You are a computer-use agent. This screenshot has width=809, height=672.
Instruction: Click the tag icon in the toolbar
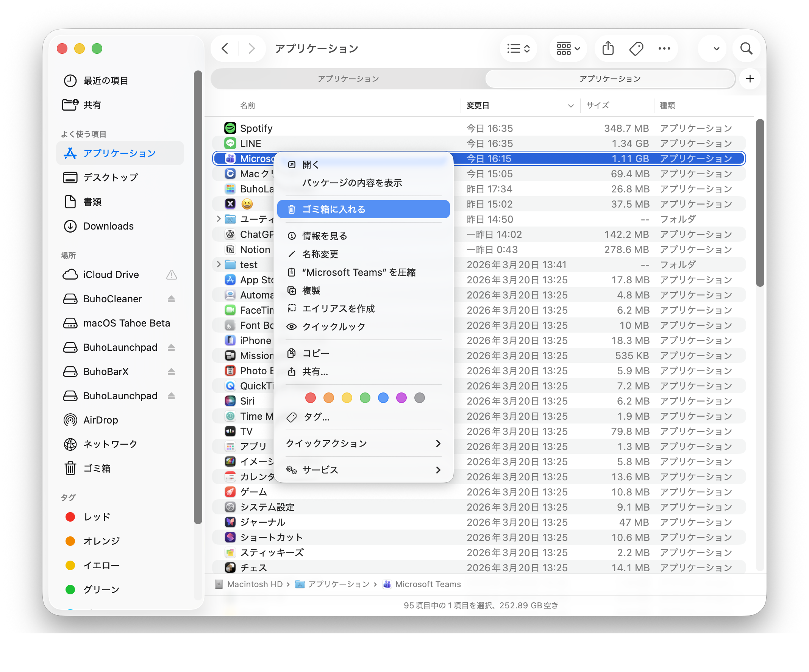(x=636, y=48)
